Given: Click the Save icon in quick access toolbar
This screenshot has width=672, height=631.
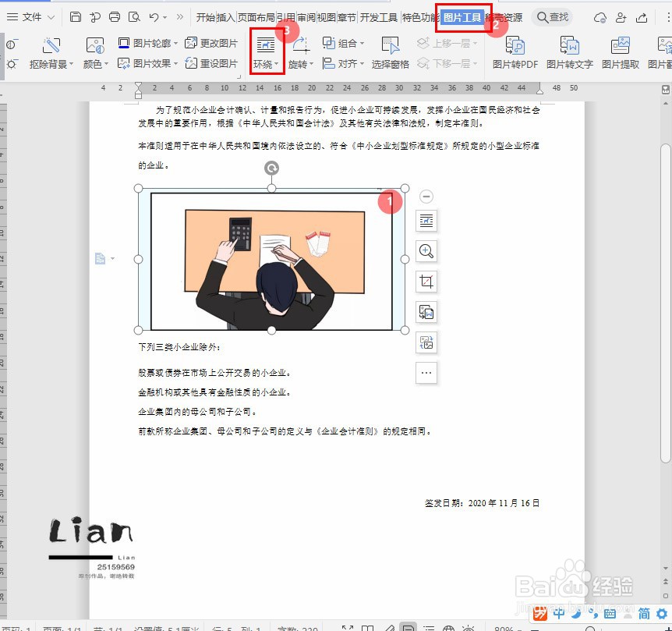Looking at the screenshot, I should click(x=76, y=17).
